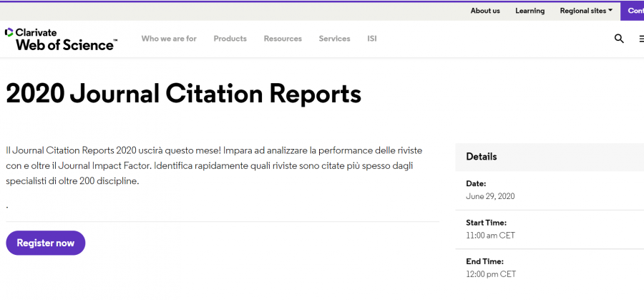Viewport: 644px width, 300px height.
Task: Select the start time 11:00 am CET
Action: (490, 236)
